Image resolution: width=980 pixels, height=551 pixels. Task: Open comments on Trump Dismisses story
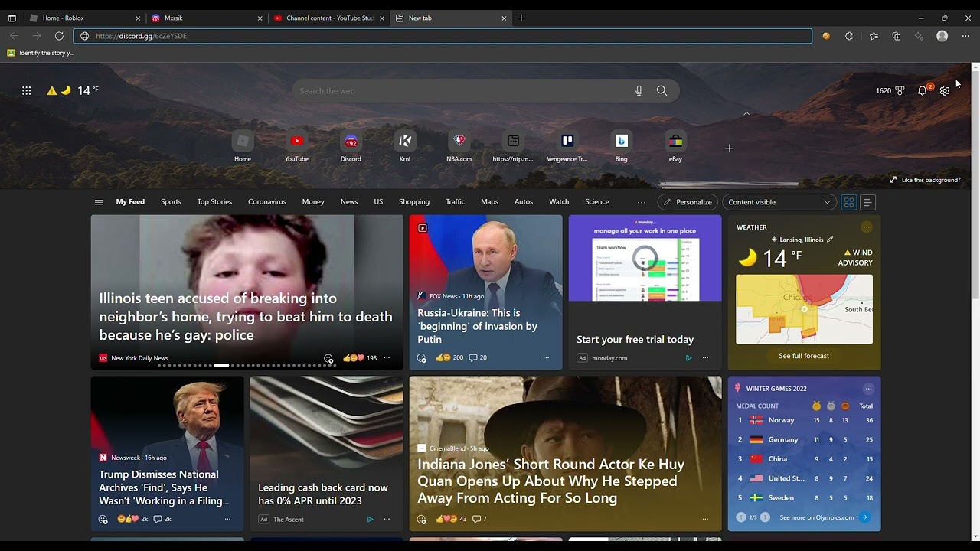click(x=162, y=519)
